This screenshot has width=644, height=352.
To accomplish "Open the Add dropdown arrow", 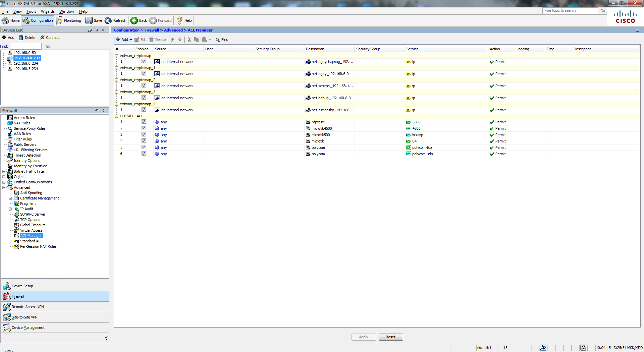I will pyautogui.click(x=131, y=40).
